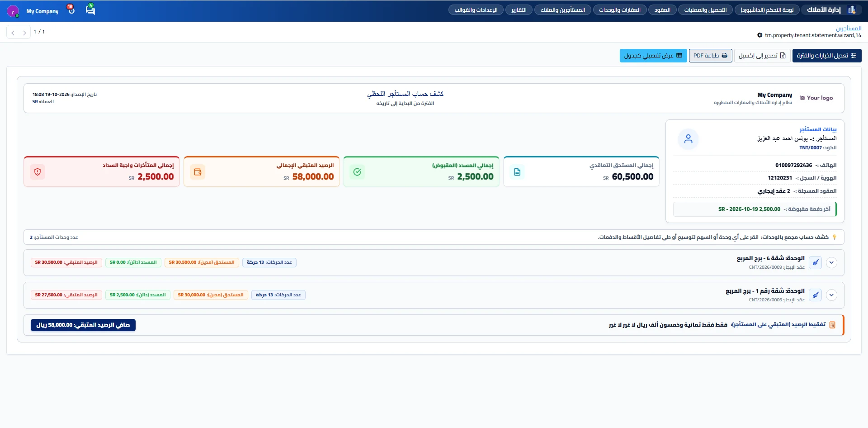This screenshot has height=428, width=868.
Task: Open the العقارات والوحدات menu
Action: pos(620,10)
